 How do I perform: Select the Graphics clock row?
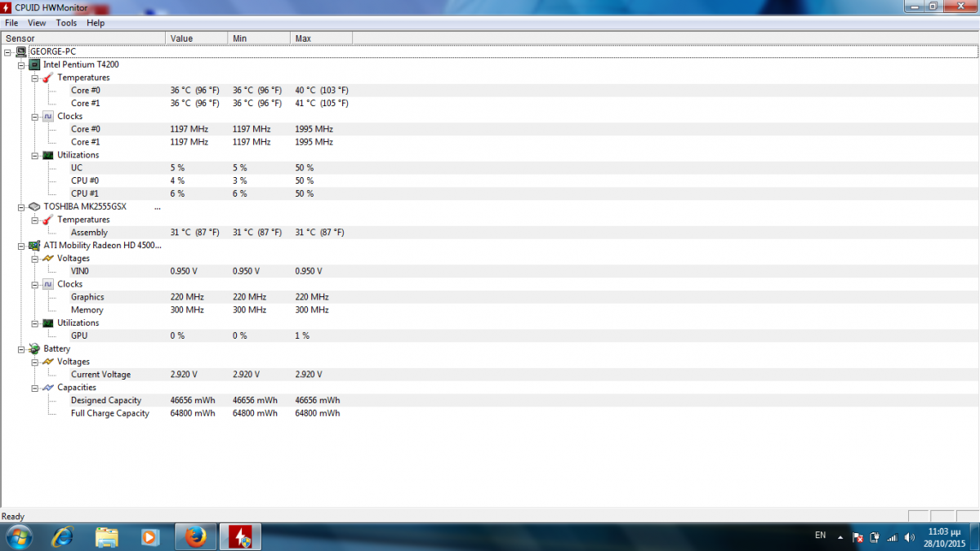[490, 297]
